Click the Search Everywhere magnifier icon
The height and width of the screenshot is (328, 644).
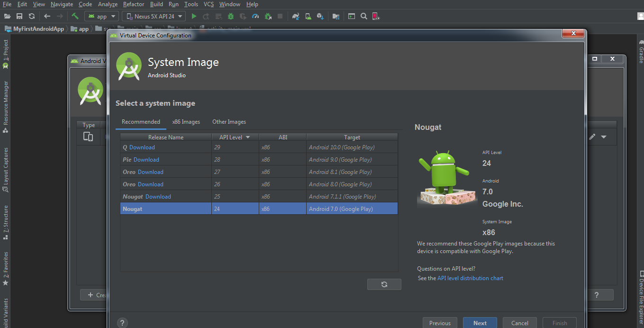(x=364, y=16)
